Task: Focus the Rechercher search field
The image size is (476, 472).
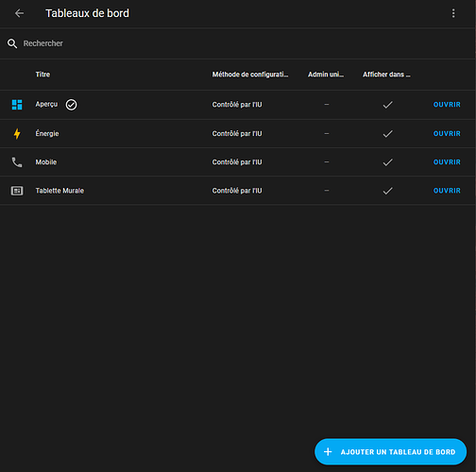Action: pos(238,43)
